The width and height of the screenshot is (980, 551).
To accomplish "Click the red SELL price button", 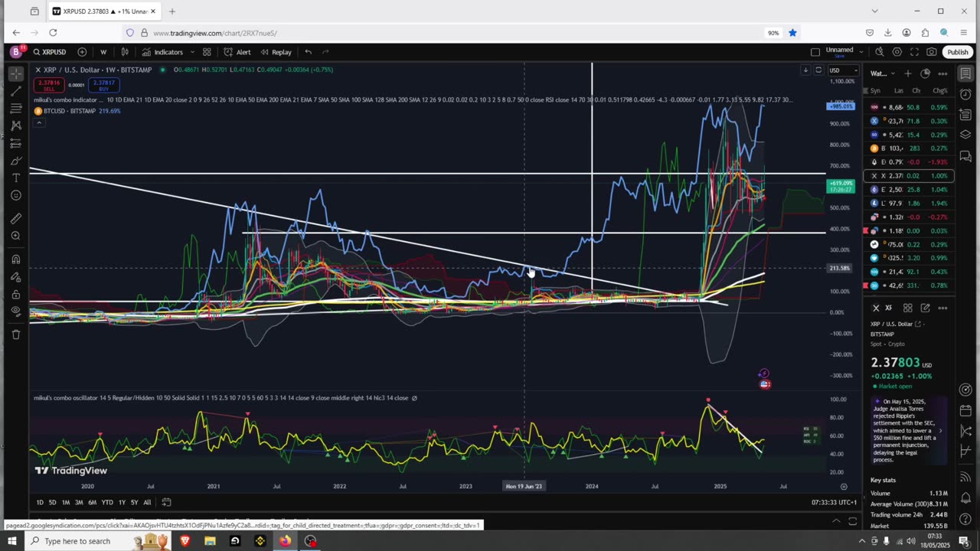I will (x=47, y=85).
